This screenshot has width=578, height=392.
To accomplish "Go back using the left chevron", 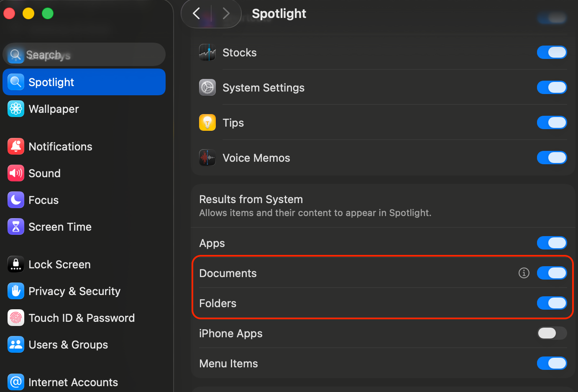I will (x=196, y=13).
